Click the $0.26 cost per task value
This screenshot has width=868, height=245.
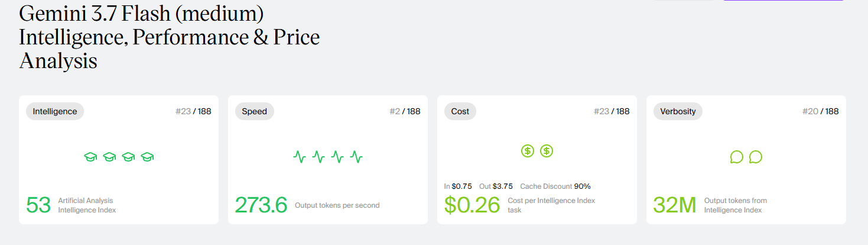click(472, 205)
